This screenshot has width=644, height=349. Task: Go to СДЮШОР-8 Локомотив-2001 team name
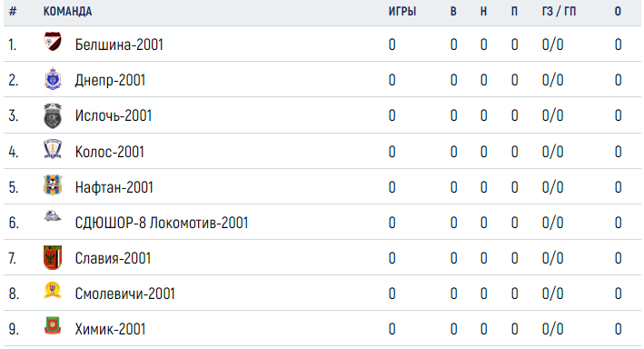pyautogui.click(x=162, y=223)
